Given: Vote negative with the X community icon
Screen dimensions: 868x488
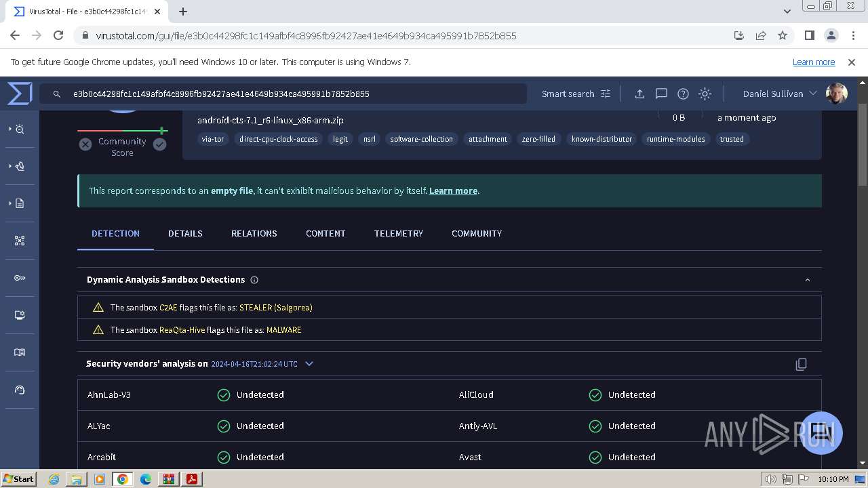Looking at the screenshot, I should pyautogui.click(x=85, y=144).
